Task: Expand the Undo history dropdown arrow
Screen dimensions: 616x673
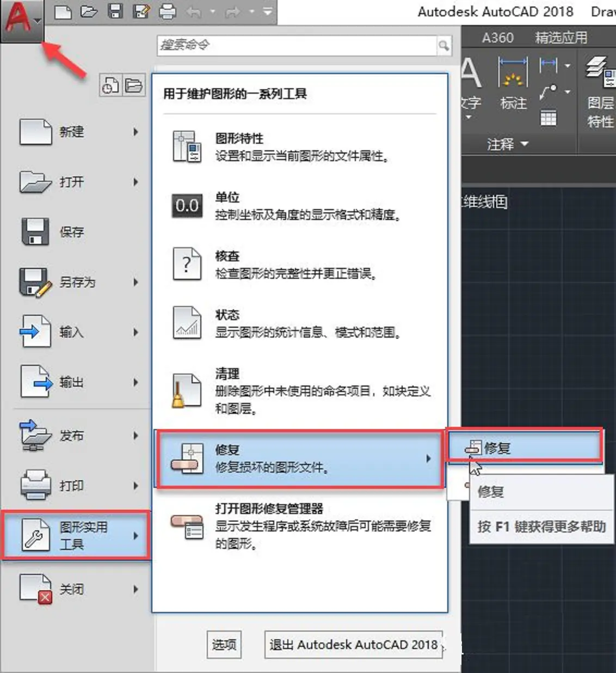Action: (212, 12)
